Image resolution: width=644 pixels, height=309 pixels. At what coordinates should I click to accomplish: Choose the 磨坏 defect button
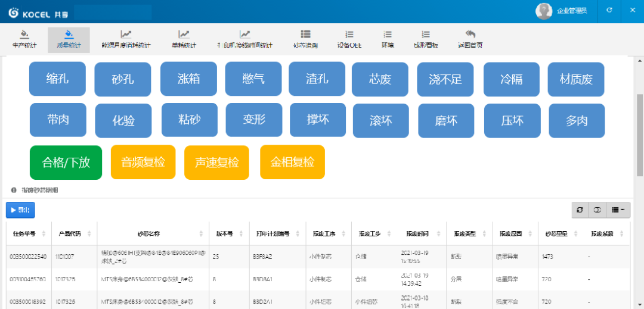(x=447, y=121)
